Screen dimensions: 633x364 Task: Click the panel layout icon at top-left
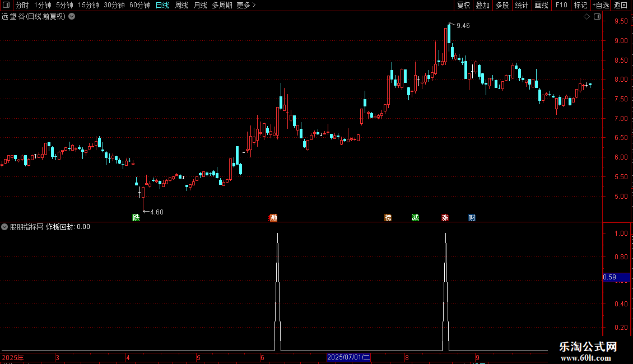tap(6, 5)
